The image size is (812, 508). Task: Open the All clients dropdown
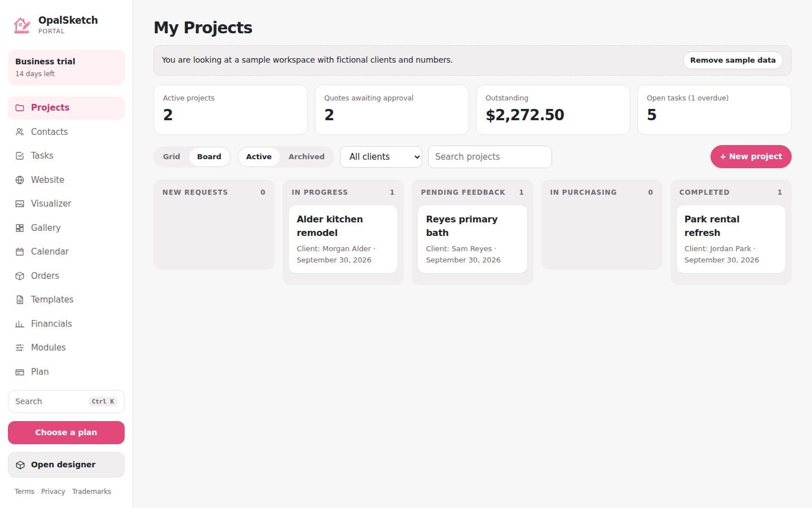(x=381, y=157)
